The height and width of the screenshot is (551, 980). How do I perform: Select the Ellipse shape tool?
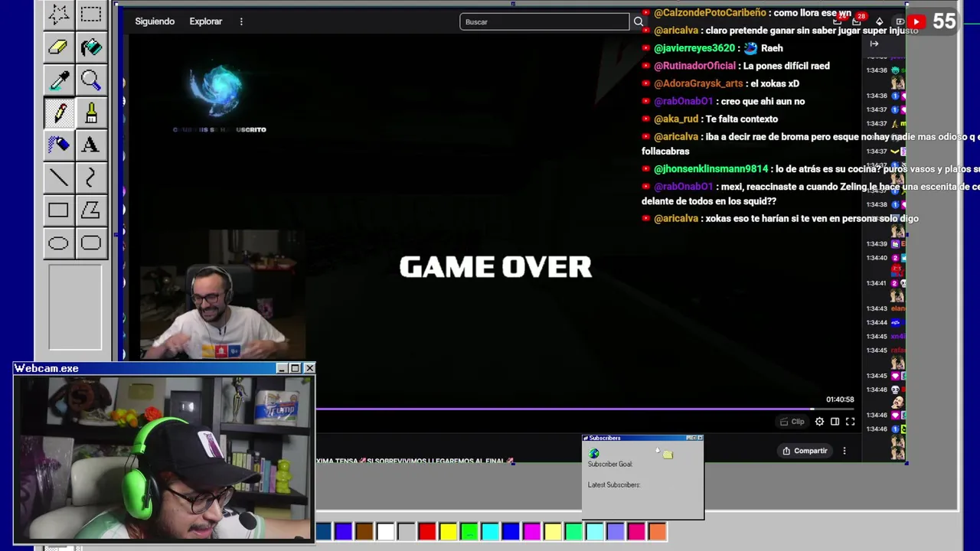point(58,243)
